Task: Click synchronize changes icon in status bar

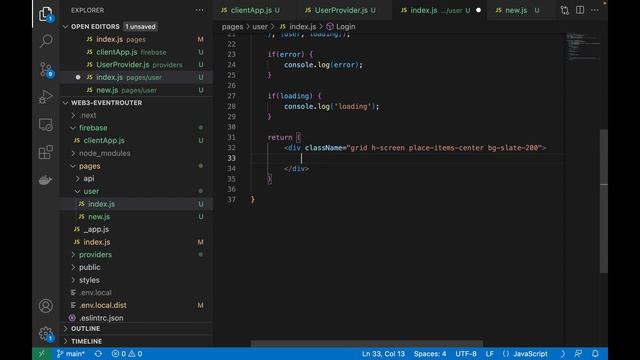Action: 98,354
